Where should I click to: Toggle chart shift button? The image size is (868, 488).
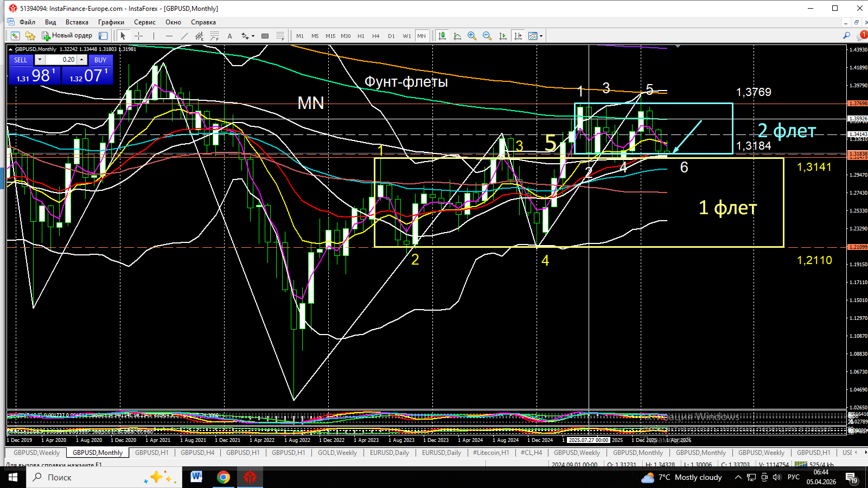pyautogui.click(x=518, y=36)
